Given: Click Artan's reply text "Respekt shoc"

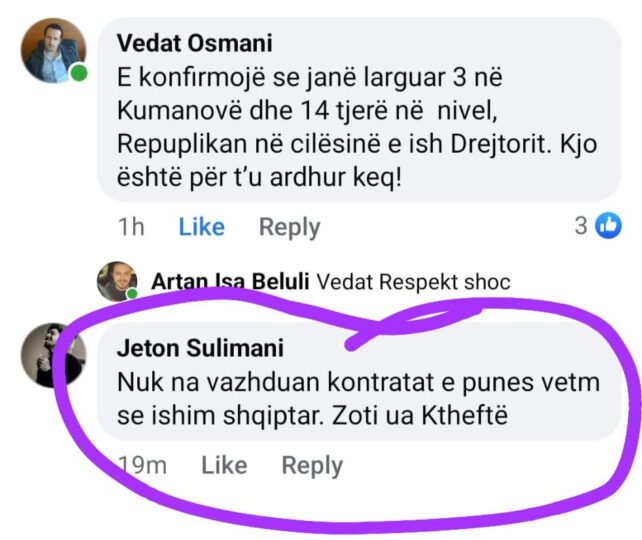Looking at the screenshot, I should click(x=443, y=282).
